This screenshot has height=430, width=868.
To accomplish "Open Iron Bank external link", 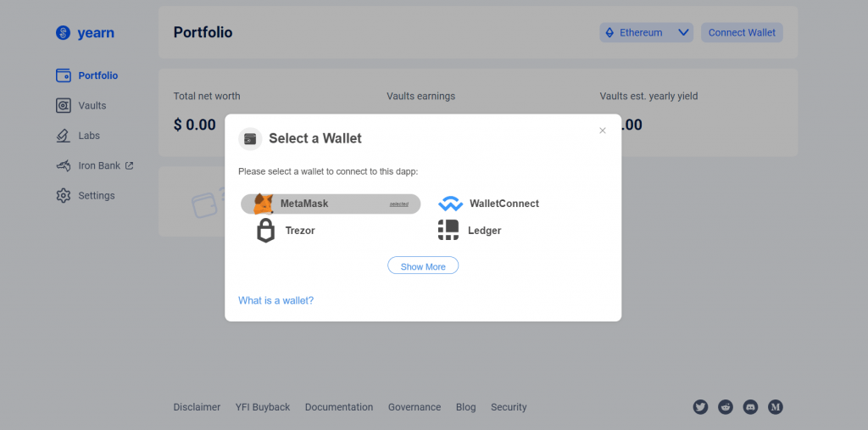I will (99, 166).
